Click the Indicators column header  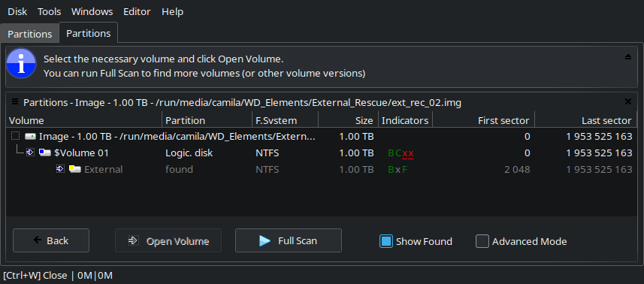click(x=405, y=120)
